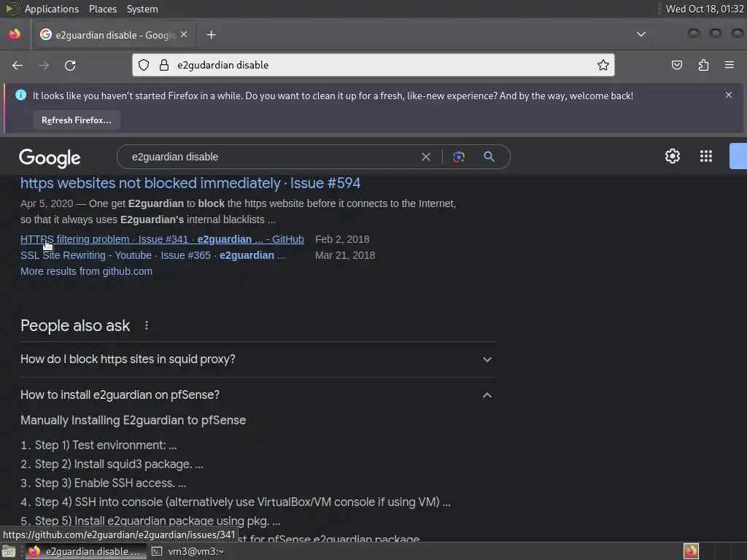The height and width of the screenshot is (560, 747).
Task: Select the text 'Step 1) Test environment'
Action: (101, 446)
